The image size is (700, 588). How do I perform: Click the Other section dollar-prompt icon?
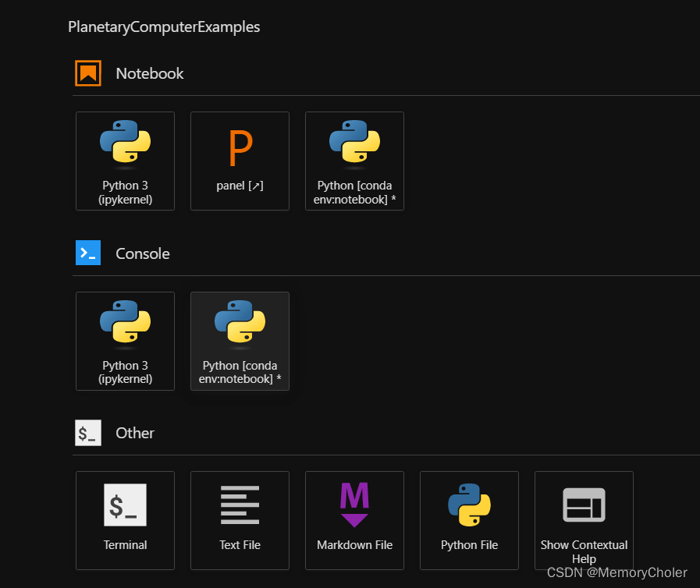coord(88,433)
